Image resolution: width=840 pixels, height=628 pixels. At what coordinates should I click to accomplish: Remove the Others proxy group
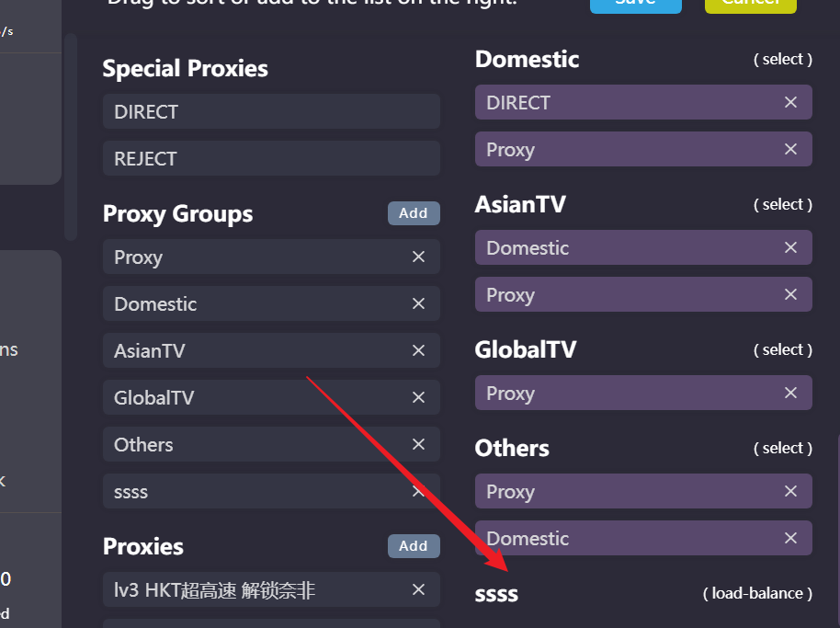click(x=418, y=444)
